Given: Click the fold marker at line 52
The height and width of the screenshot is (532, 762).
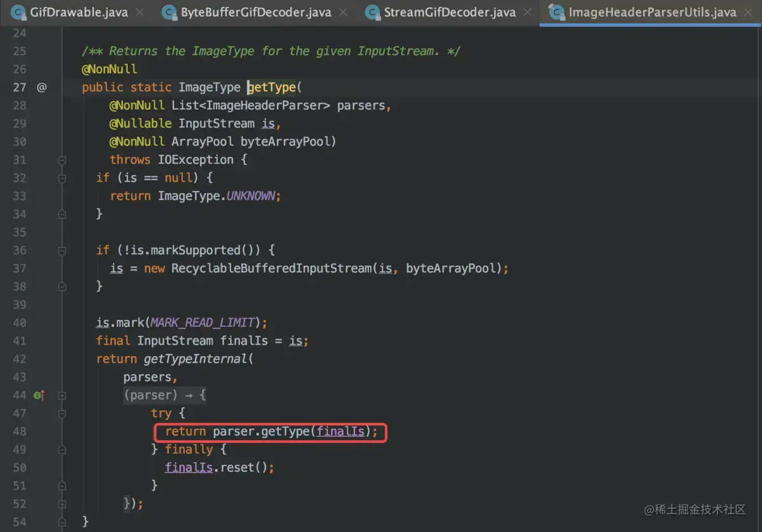Looking at the screenshot, I should (62, 503).
